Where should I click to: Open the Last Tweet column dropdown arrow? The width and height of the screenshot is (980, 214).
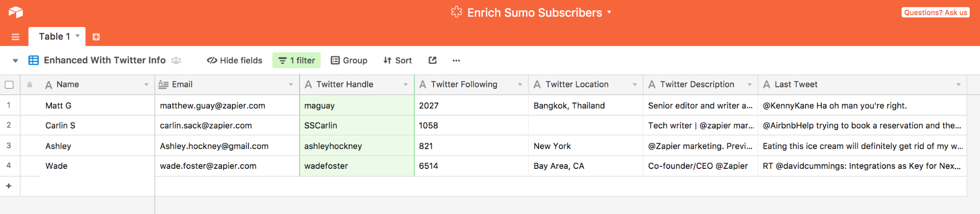tap(958, 85)
